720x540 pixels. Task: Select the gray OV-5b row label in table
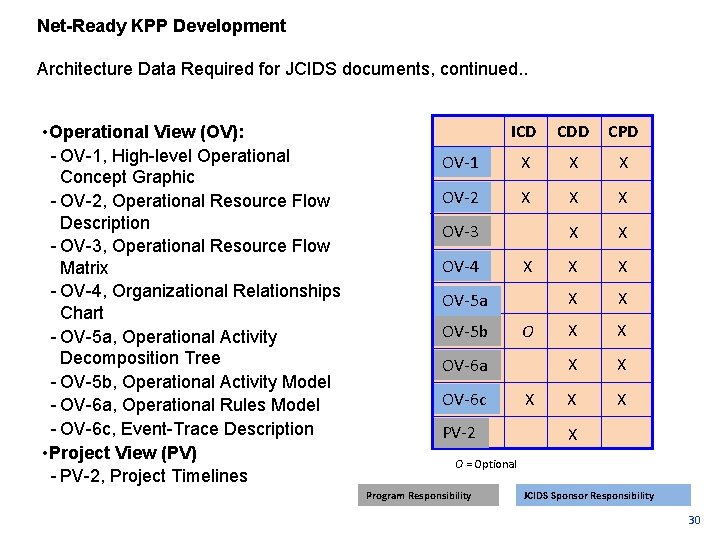pos(467,331)
